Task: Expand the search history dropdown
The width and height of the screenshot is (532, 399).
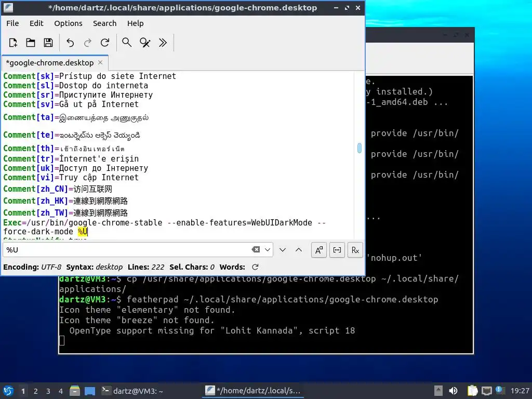Action: pyautogui.click(x=268, y=250)
